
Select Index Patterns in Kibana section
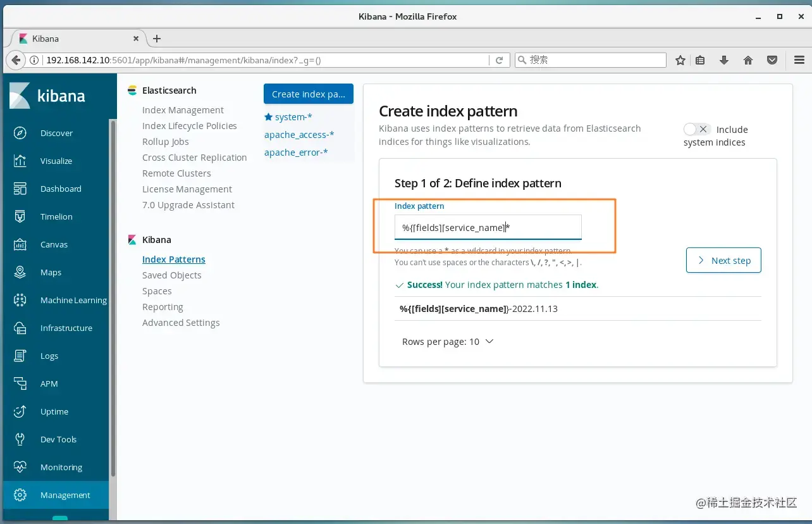point(174,259)
